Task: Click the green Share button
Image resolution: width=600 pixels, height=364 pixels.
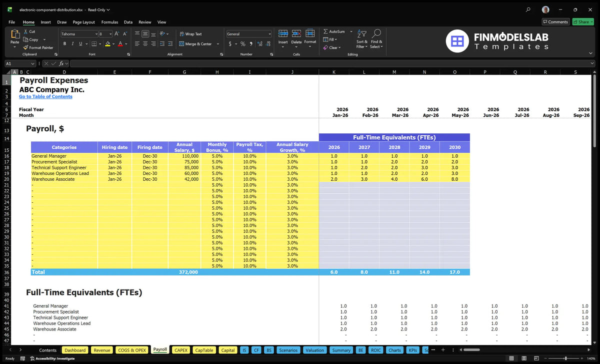Action: (x=582, y=22)
